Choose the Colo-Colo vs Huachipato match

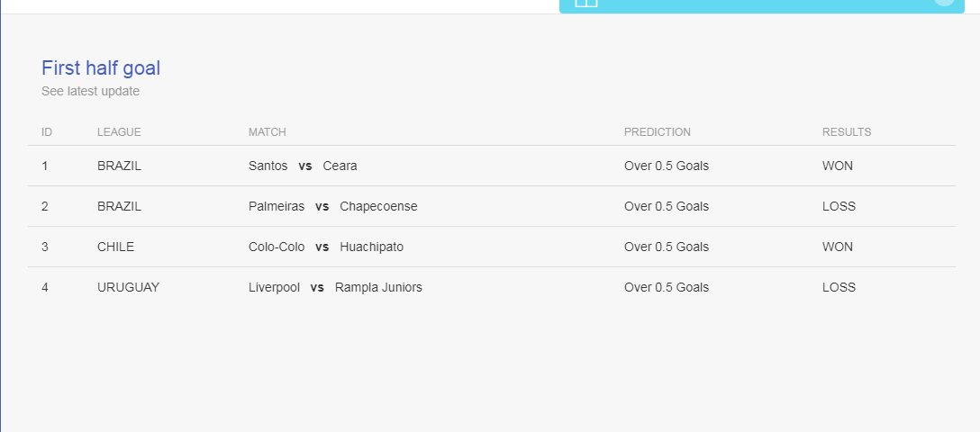(326, 247)
